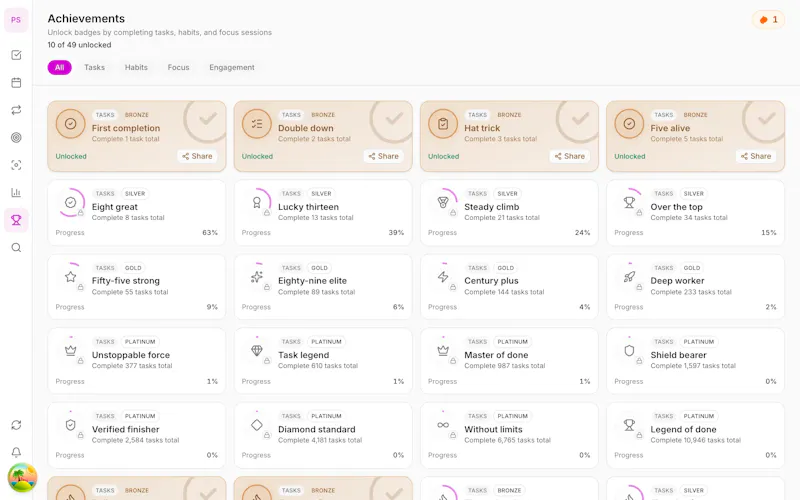The height and width of the screenshot is (500, 800).
Task: Click the Hat trick clipboard badge icon
Action: pyautogui.click(x=443, y=124)
